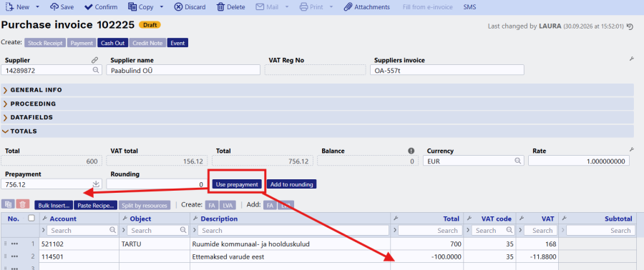The height and width of the screenshot is (270, 644).
Task: Expand the Description search filter chevron
Action: (x=194, y=231)
